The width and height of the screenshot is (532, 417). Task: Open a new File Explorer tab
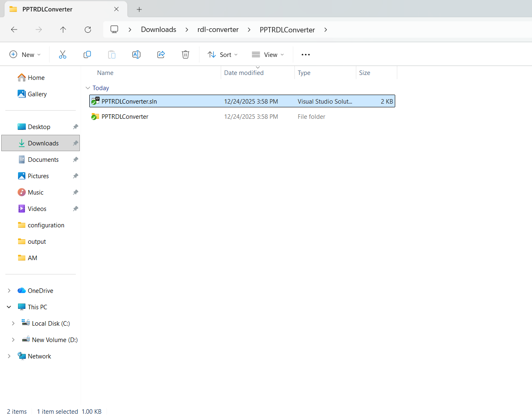pyautogui.click(x=139, y=9)
